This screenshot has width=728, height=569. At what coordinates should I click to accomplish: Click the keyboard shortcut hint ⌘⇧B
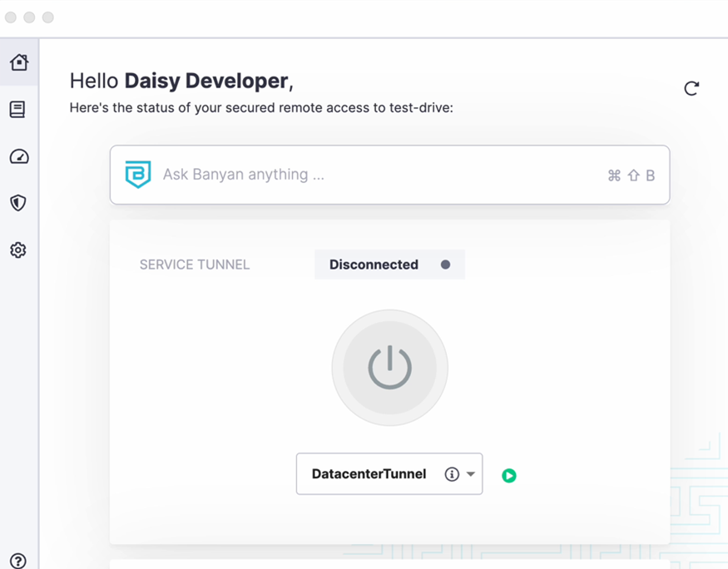coord(631,176)
